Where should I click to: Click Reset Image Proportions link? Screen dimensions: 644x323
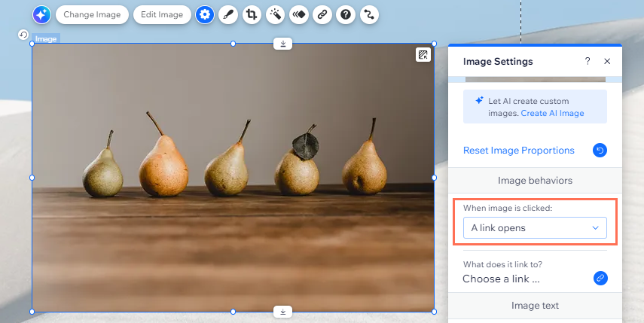[518, 151]
